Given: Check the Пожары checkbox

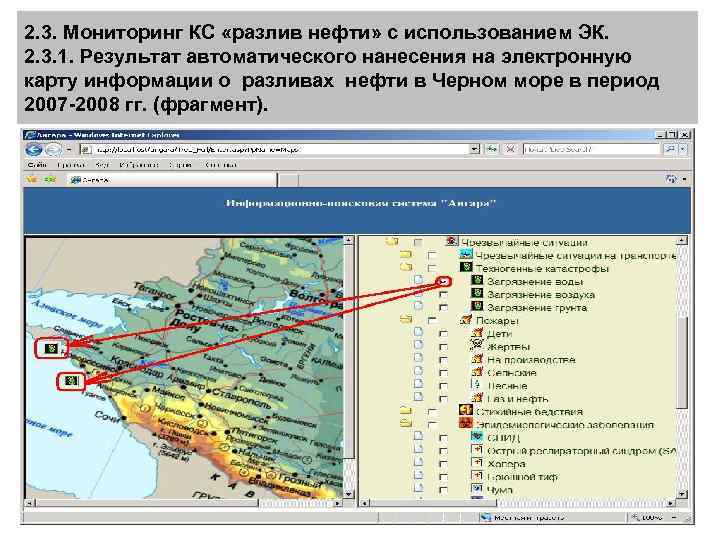Looking at the screenshot, I should coord(432,321).
